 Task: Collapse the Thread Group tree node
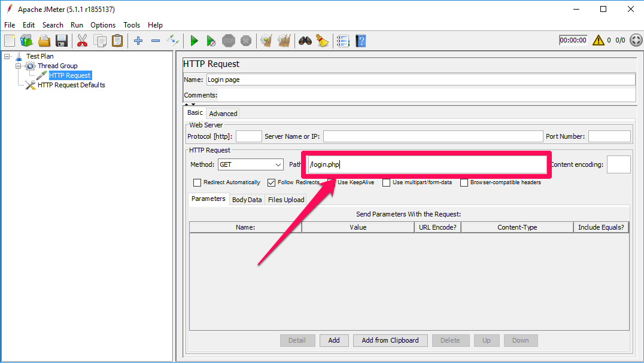tap(18, 66)
